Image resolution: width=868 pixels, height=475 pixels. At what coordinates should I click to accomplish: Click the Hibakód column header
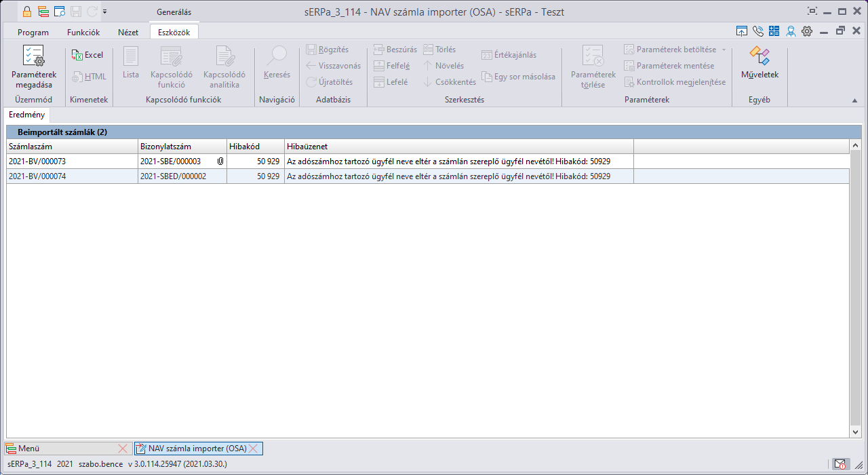256,147
